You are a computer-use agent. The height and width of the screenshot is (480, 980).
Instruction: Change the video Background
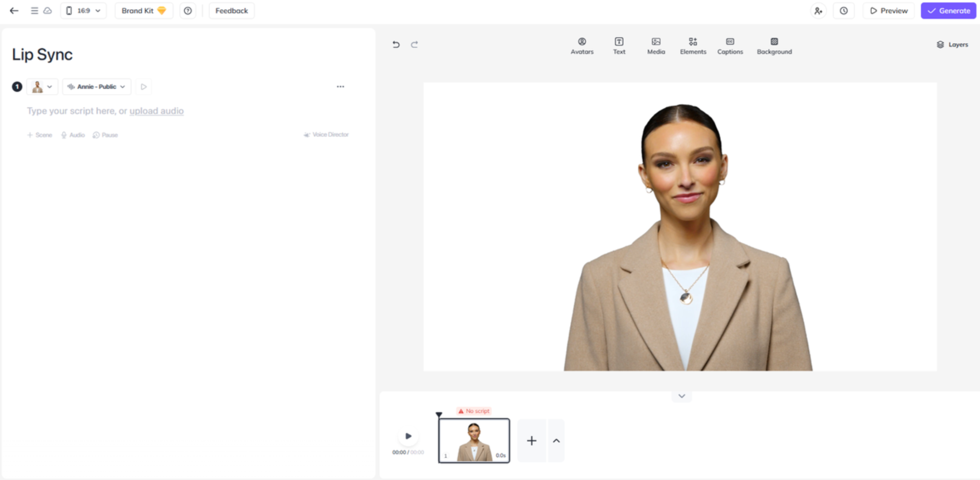point(774,46)
